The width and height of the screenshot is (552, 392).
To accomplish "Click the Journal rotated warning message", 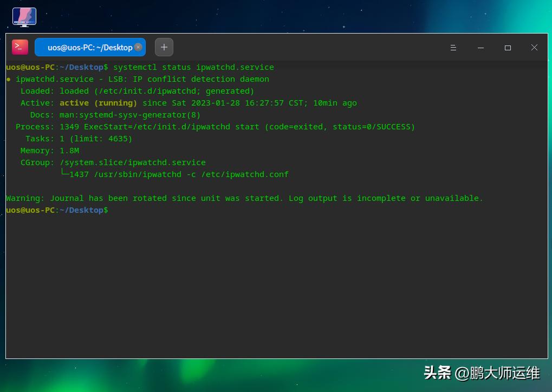I will 244,198.
